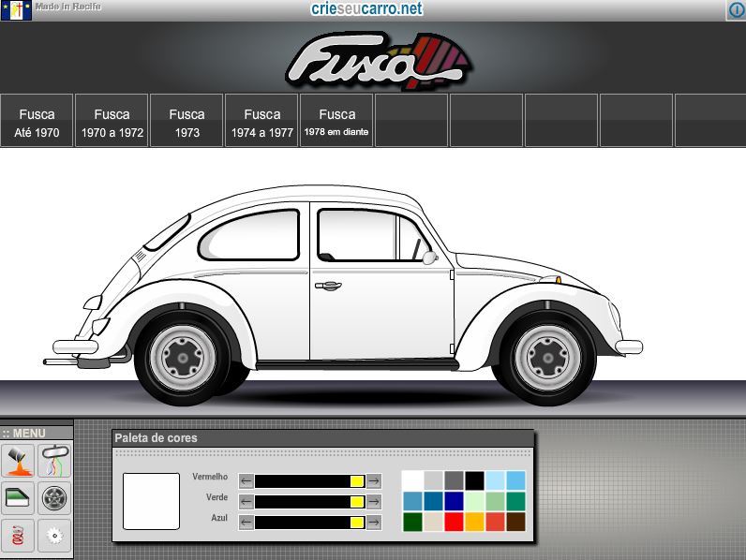The height and width of the screenshot is (560, 746).
Task: Pick the dark gray color swatch
Action: (454, 480)
